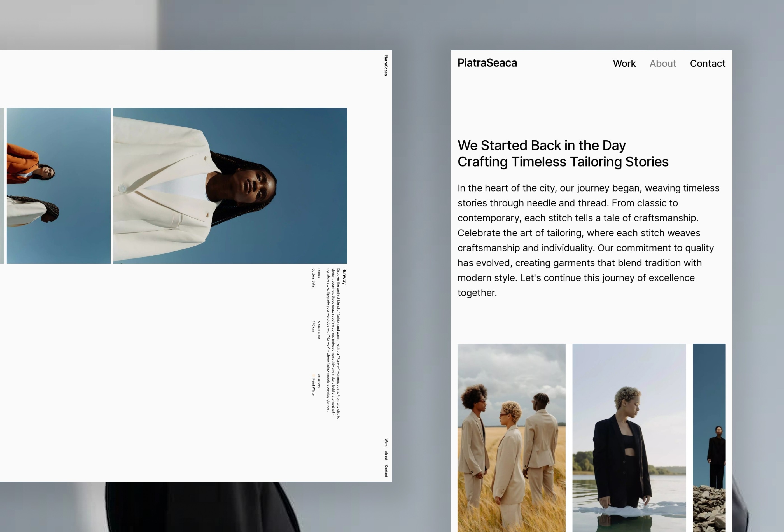The width and height of the screenshot is (784, 532).
Task: Click the Work navigation icon
Action: click(x=624, y=64)
